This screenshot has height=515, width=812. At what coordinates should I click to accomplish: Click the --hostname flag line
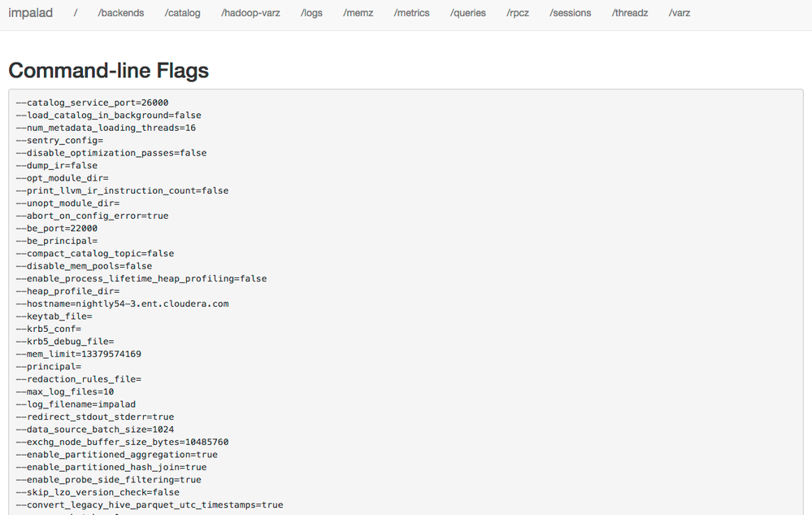click(x=122, y=303)
